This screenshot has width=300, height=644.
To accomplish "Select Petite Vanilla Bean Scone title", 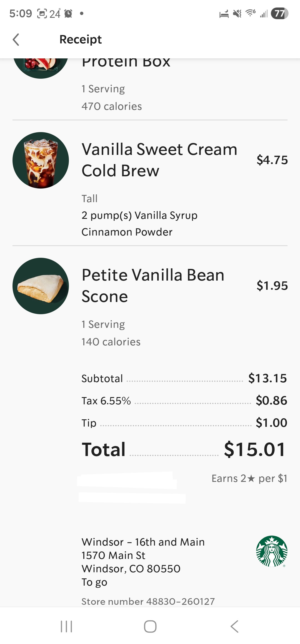I will tap(153, 285).
